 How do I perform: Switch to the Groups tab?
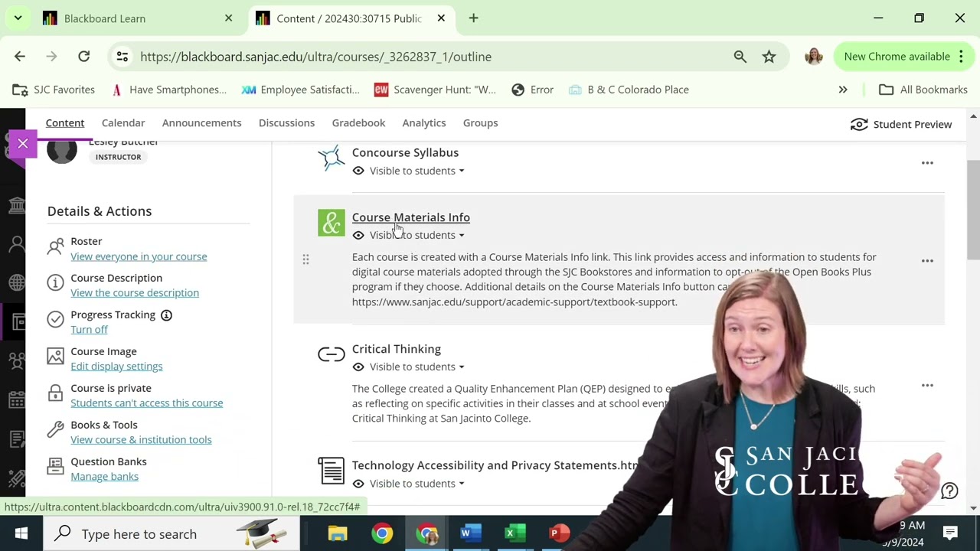click(x=480, y=122)
